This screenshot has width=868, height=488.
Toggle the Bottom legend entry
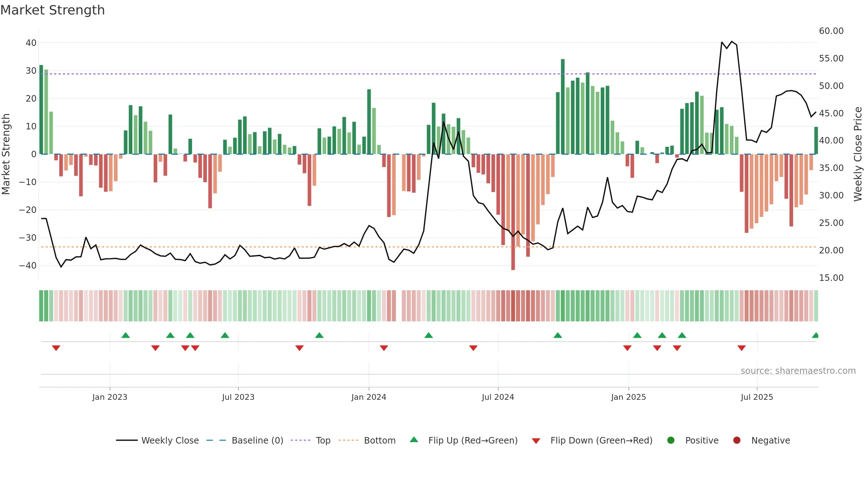tap(367, 440)
